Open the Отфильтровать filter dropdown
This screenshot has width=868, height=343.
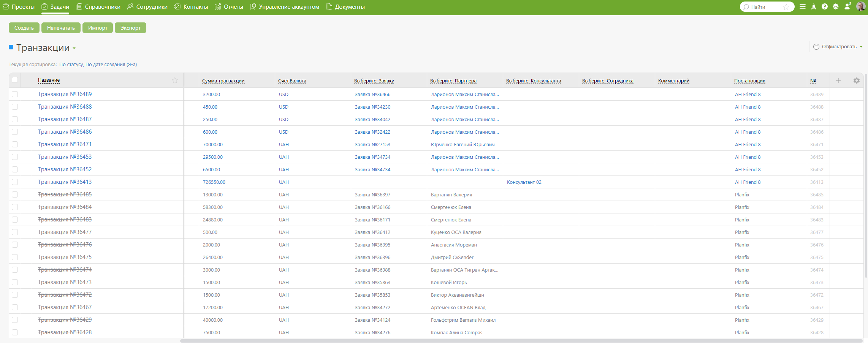pyautogui.click(x=839, y=47)
